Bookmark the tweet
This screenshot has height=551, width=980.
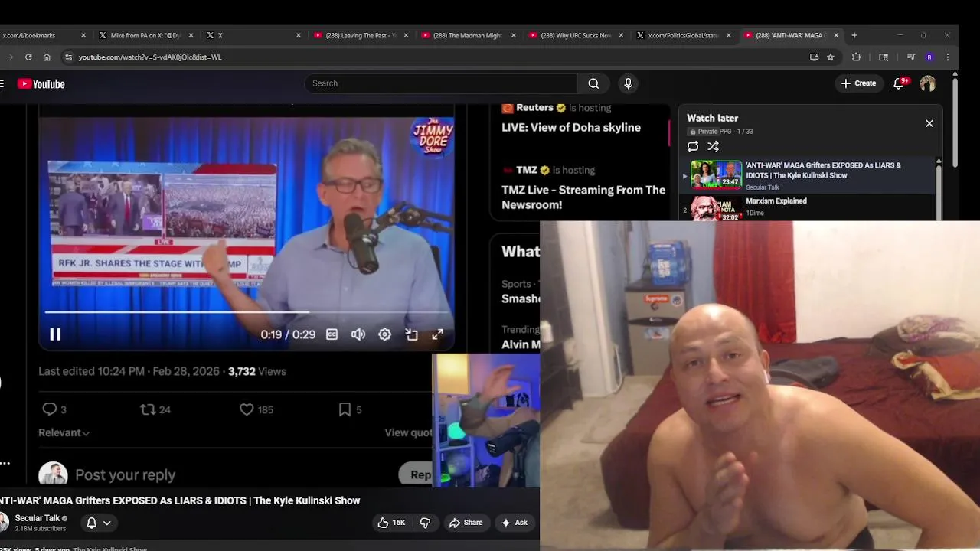coord(345,409)
